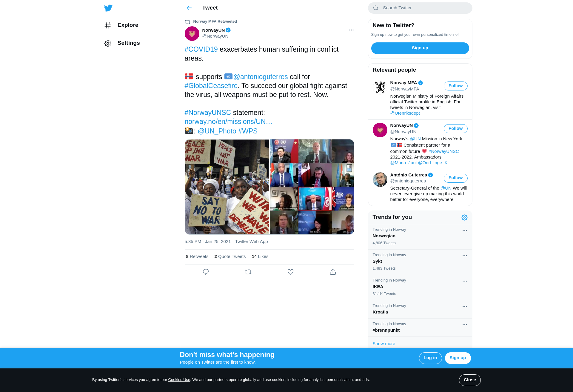Go back using the arrow icon
The image size is (573, 392).
[189, 8]
